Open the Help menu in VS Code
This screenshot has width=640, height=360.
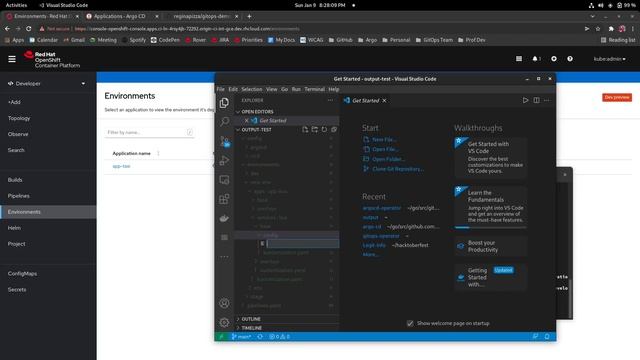click(334, 89)
